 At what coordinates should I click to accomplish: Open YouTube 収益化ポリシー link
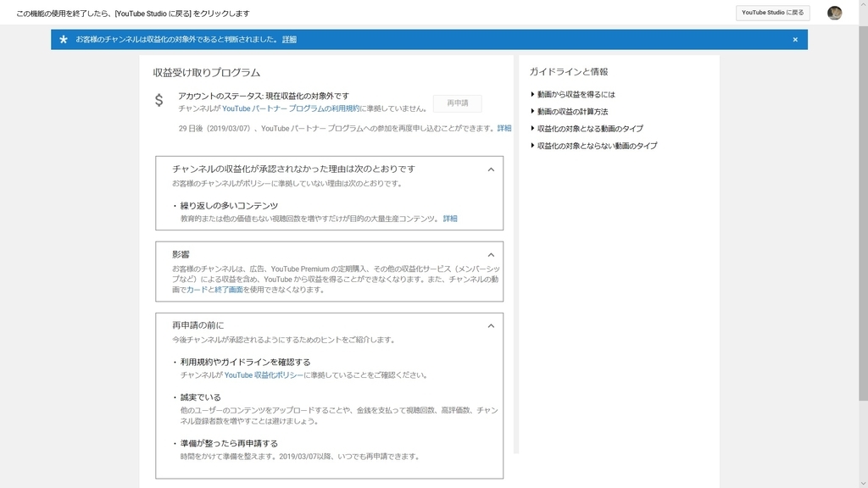point(264,375)
